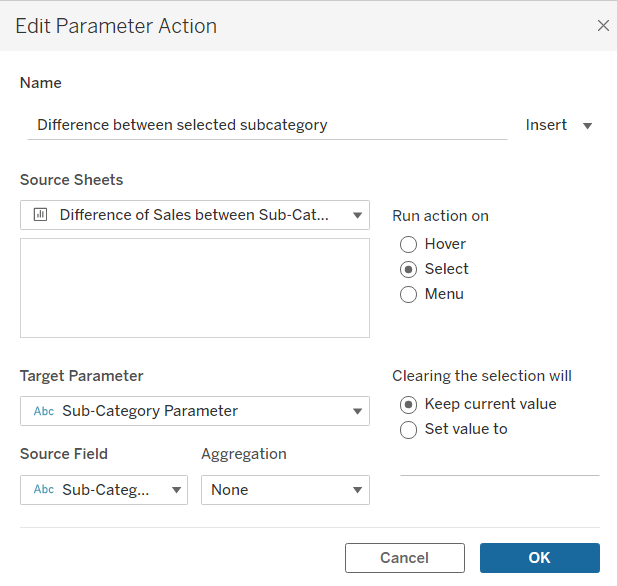Viewport: 617px width, 586px height.
Task: Choose the Select run action option
Action: pyautogui.click(x=408, y=269)
